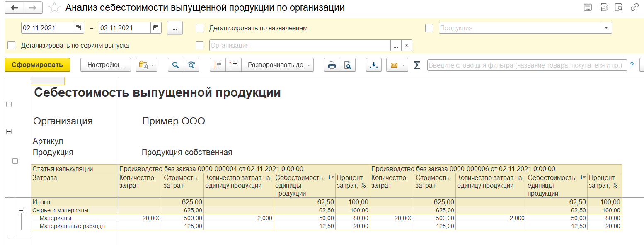Screen dimensions: 644x245
Task: Click the Пример ООО organization value
Action: click(x=174, y=121)
